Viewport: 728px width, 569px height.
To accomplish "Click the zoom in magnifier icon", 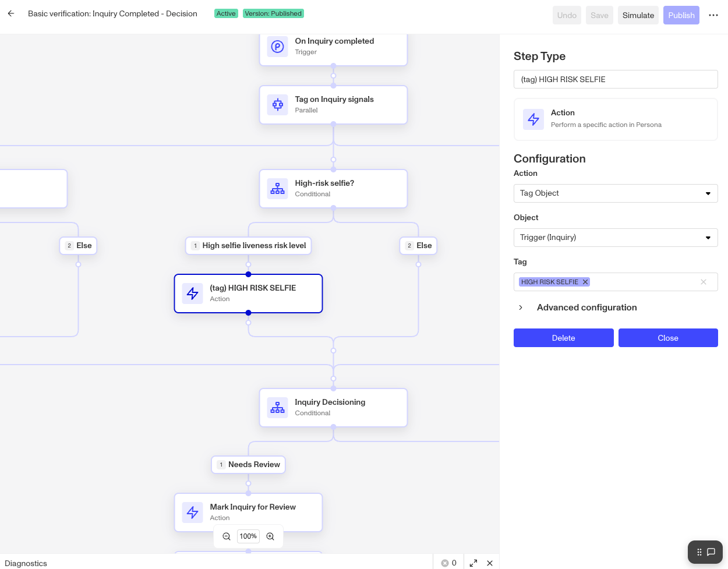I will click(270, 536).
